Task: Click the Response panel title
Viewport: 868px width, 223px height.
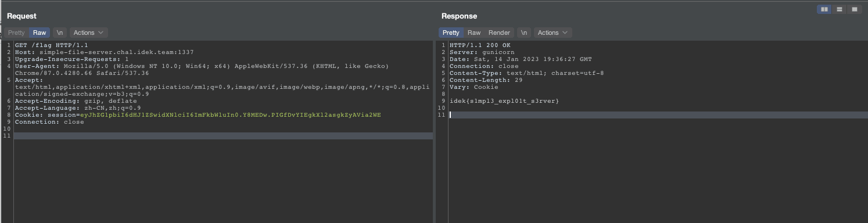Action: [x=459, y=16]
